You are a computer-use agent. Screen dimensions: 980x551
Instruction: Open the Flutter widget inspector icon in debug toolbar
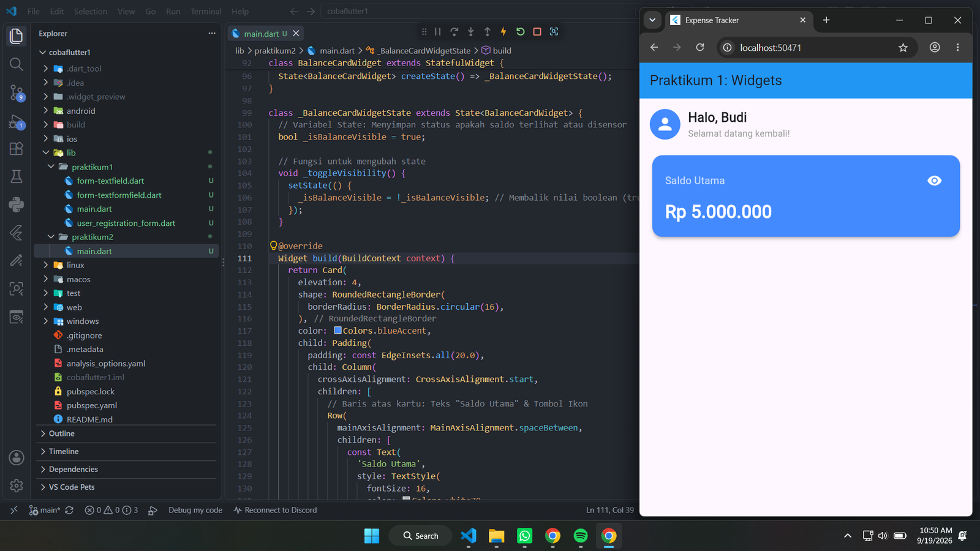(x=554, y=32)
